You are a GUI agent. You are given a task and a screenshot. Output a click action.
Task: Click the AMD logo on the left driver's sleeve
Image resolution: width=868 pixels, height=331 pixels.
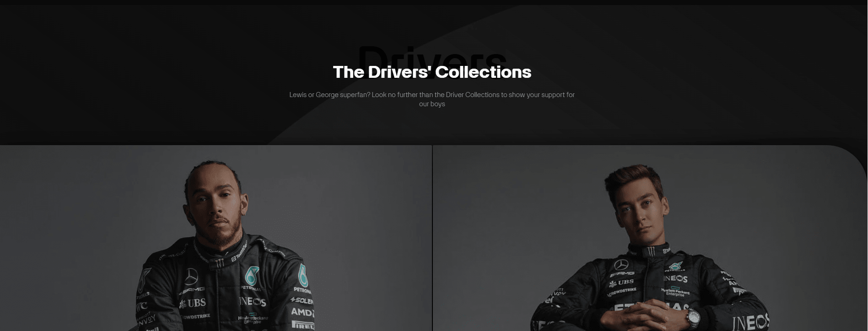tap(302, 312)
